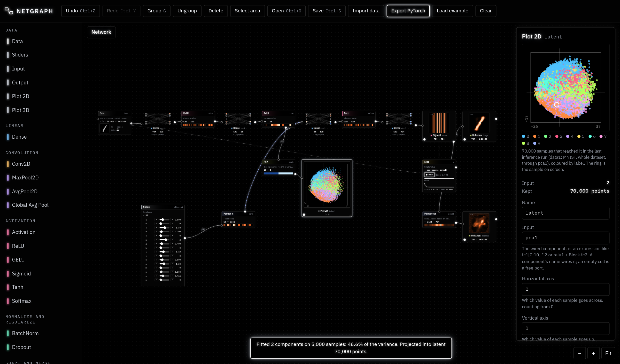
Task: Click the label 0 legend swatch
Action: (x=524, y=136)
